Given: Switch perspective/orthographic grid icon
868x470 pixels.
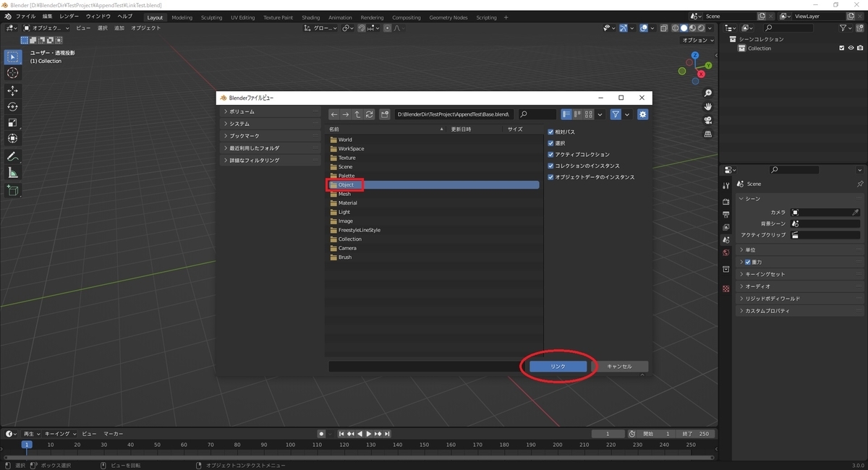Looking at the screenshot, I should [x=708, y=134].
